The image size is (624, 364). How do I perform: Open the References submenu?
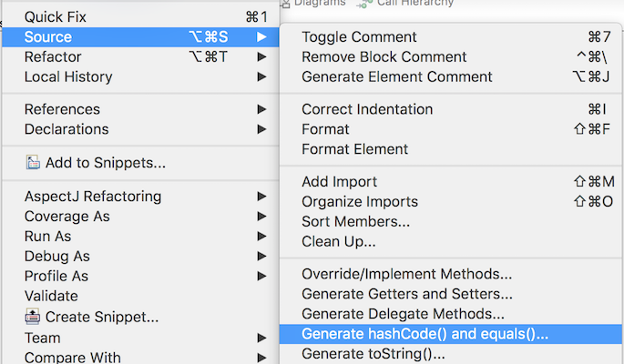(62, 109)
